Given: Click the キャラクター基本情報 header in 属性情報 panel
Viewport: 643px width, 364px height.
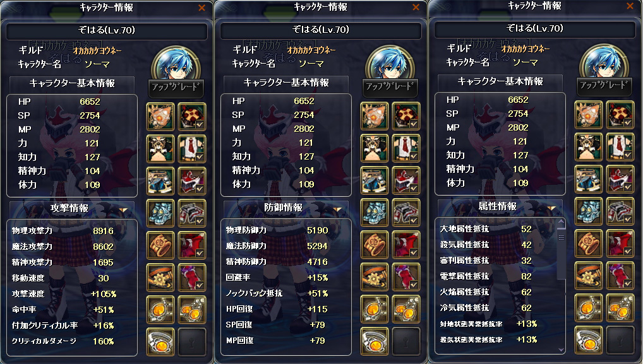Looking at the screenshot, I should tap(500, 81).
